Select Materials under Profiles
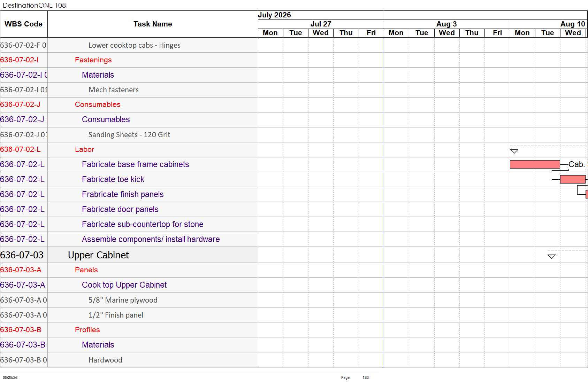 click(129, 345)
